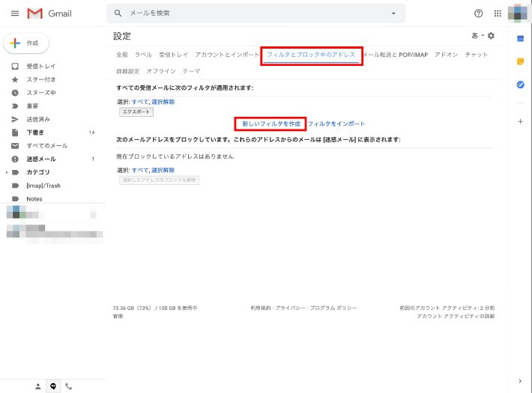Switch to 全般 settings tab
532x393 pixels.
[x=122, y=55]
